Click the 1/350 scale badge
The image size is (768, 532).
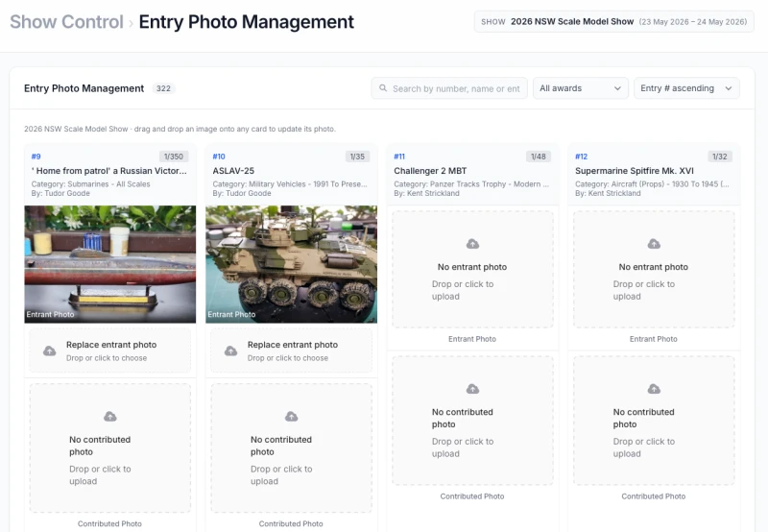(174, 157)
